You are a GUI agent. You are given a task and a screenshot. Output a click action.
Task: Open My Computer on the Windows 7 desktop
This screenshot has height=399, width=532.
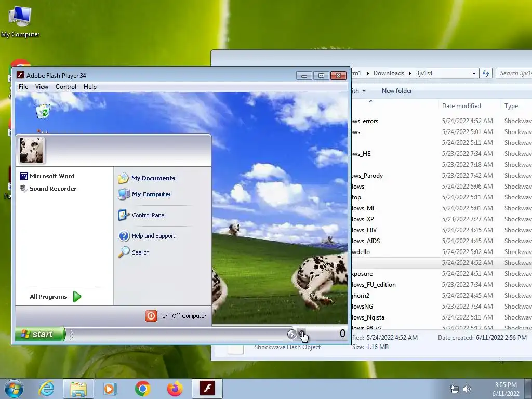click(20, 21)
